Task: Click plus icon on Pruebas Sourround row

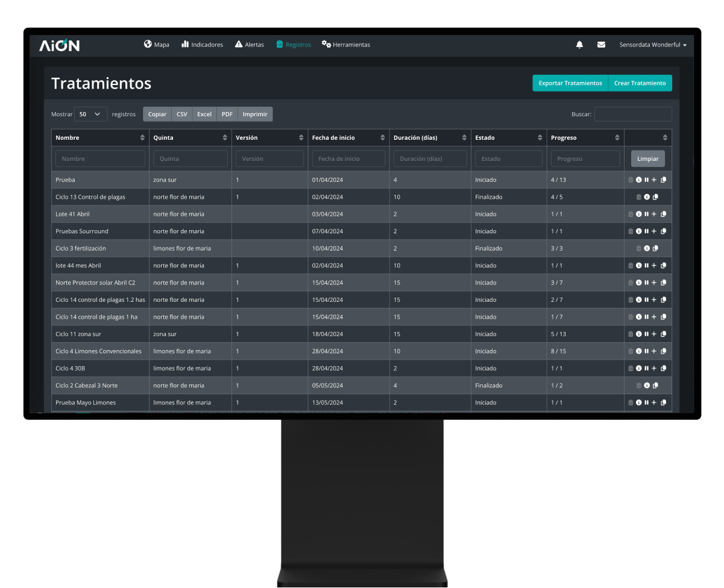Action: 654,231
